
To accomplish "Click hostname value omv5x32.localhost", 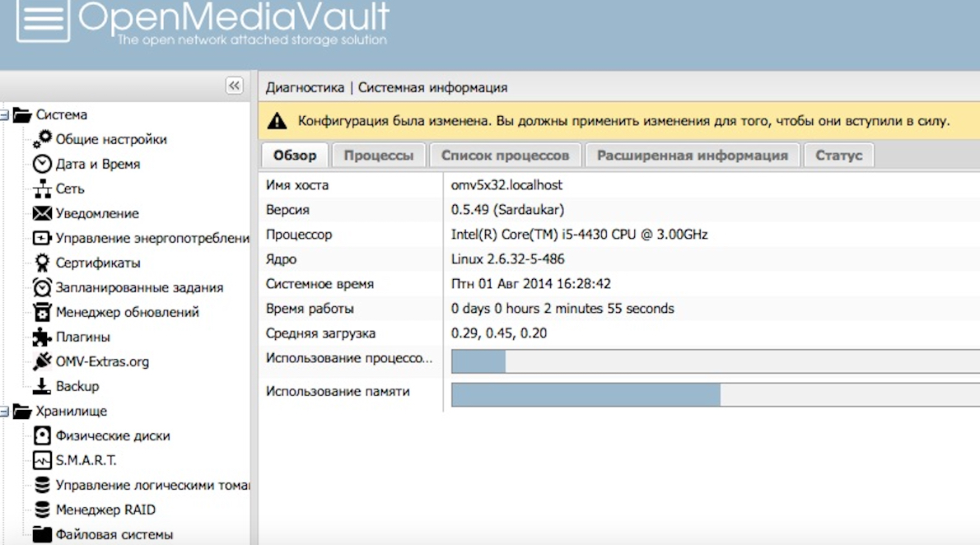I will [506, 185].
